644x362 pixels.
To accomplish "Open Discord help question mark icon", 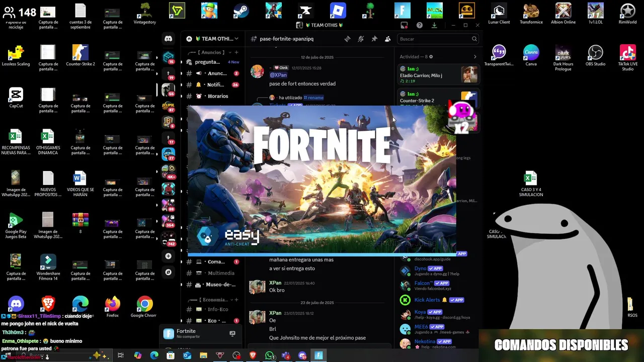I will (420, 25).
